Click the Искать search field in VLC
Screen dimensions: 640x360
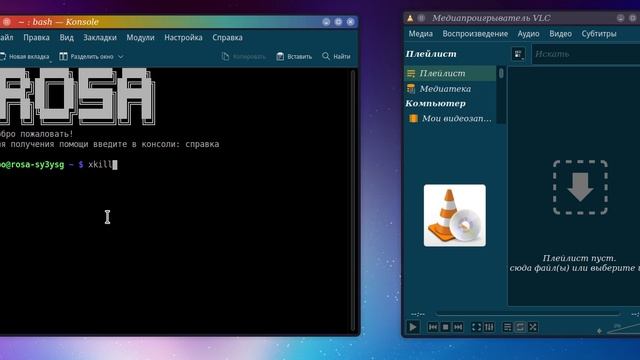click(x=586, y=54)
